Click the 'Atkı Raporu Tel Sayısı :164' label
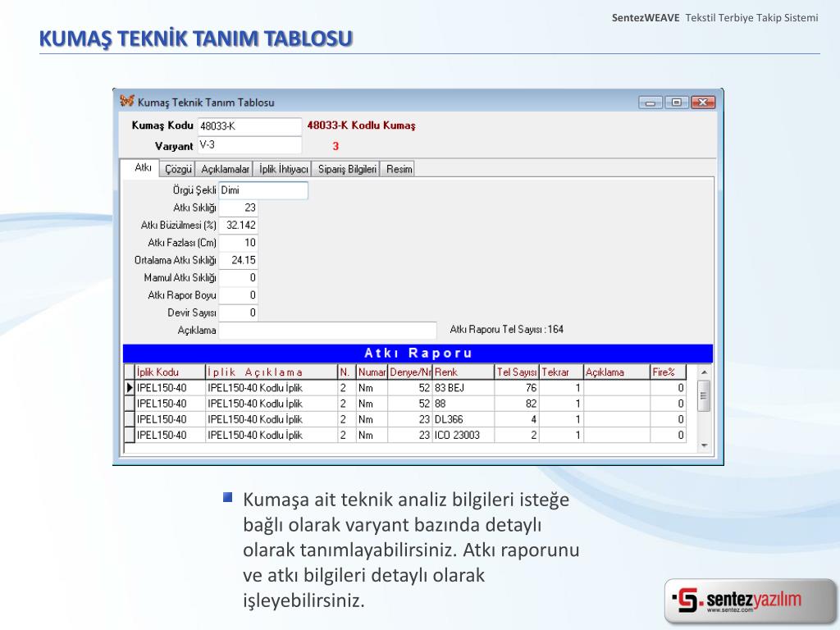Screen dimensions: 840x630 click(x=506, y=330)
